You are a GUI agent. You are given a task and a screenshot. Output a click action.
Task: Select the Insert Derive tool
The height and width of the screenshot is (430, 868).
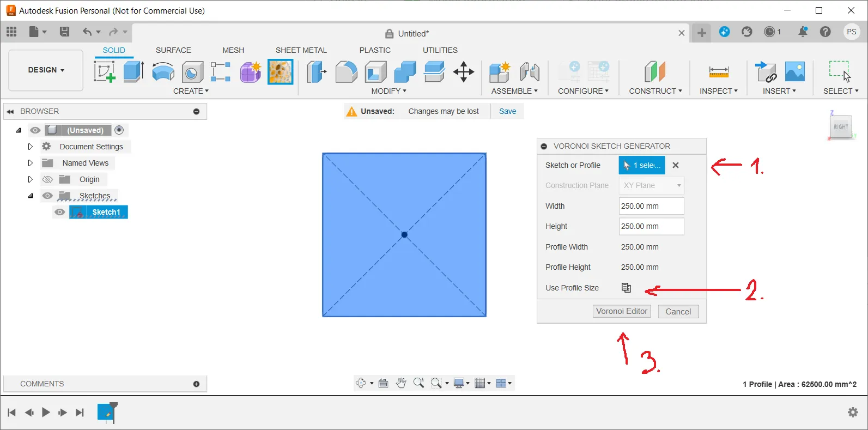(766, 71)
